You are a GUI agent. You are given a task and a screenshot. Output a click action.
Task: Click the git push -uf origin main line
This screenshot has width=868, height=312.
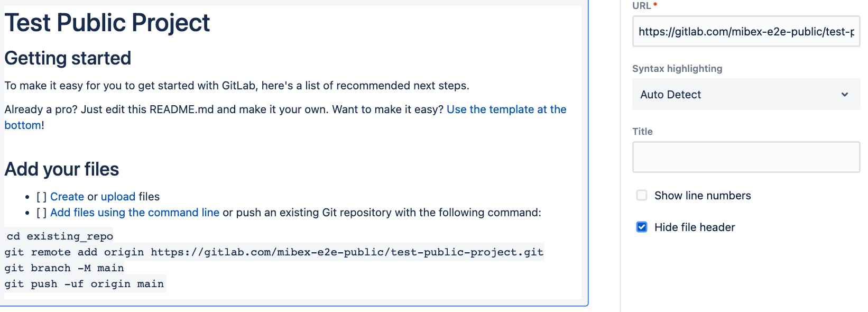click(84, 284)
